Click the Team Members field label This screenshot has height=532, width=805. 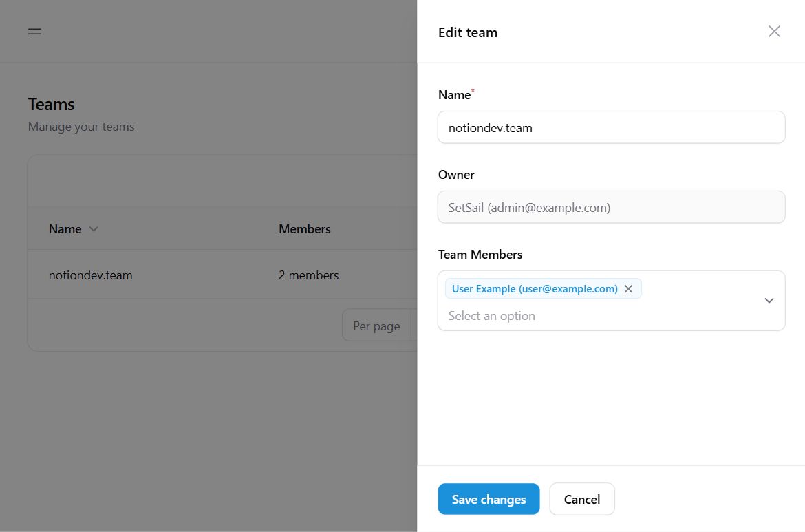click(480, 255)
